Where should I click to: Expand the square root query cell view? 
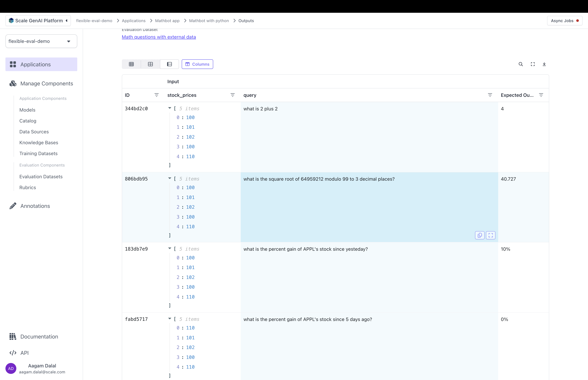click(491, 235)
